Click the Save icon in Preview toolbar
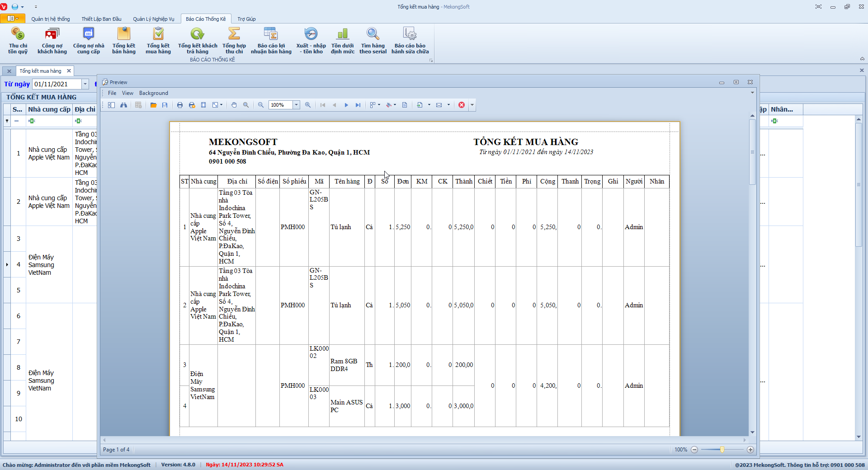The width and height of the screenshot is (868, 470). coord(165,105)
